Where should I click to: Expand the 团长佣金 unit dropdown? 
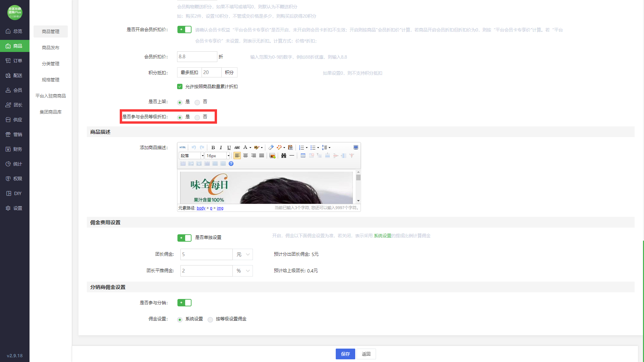pyautogui.click(x=243, y=255)
